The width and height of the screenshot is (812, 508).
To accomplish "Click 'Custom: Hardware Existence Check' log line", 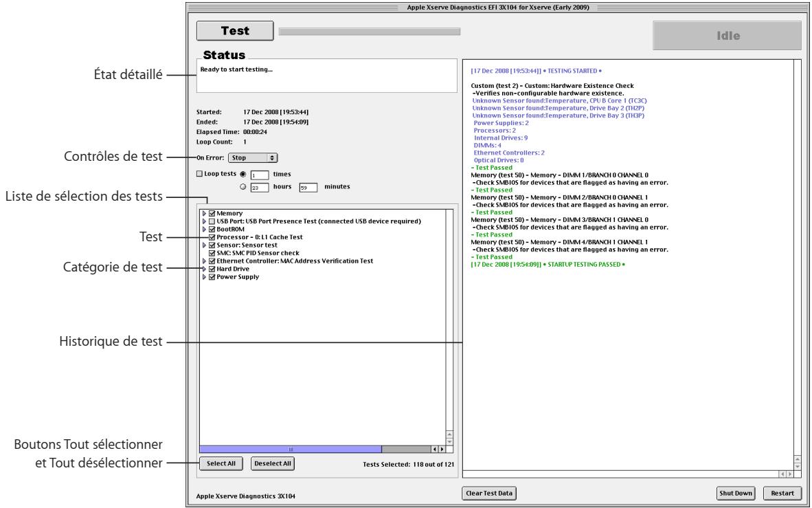I will click(x=552, y=86).
